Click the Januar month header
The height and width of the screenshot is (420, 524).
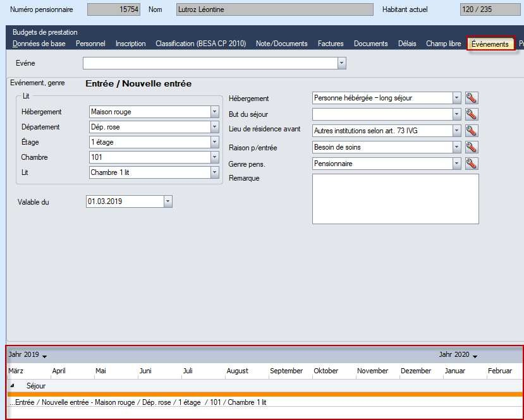[455, 371]
